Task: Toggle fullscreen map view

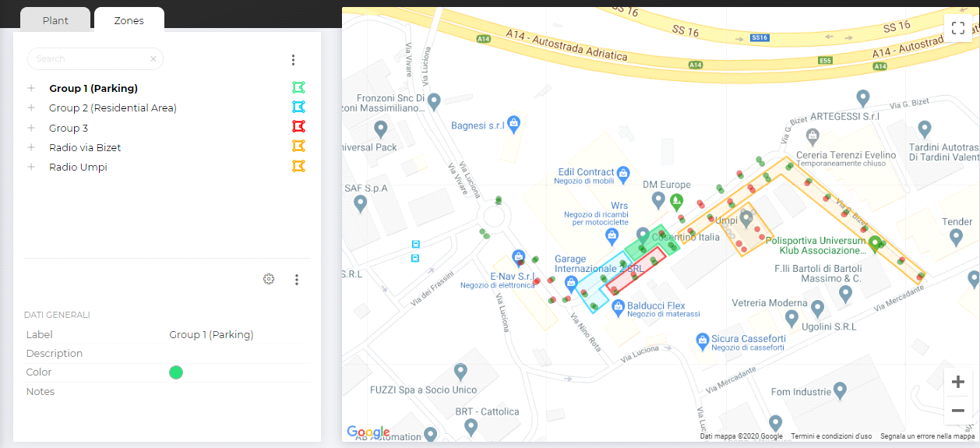Action: [x=958, y=28]
